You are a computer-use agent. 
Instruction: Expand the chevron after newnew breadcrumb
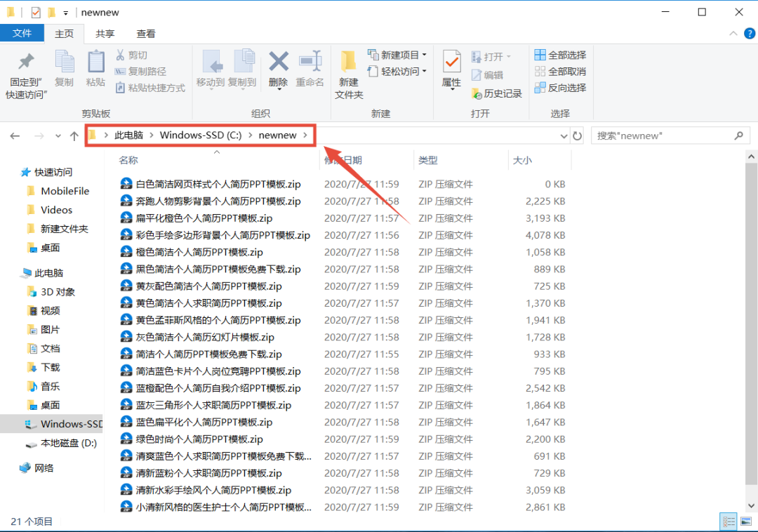click(x=305, y=135)
